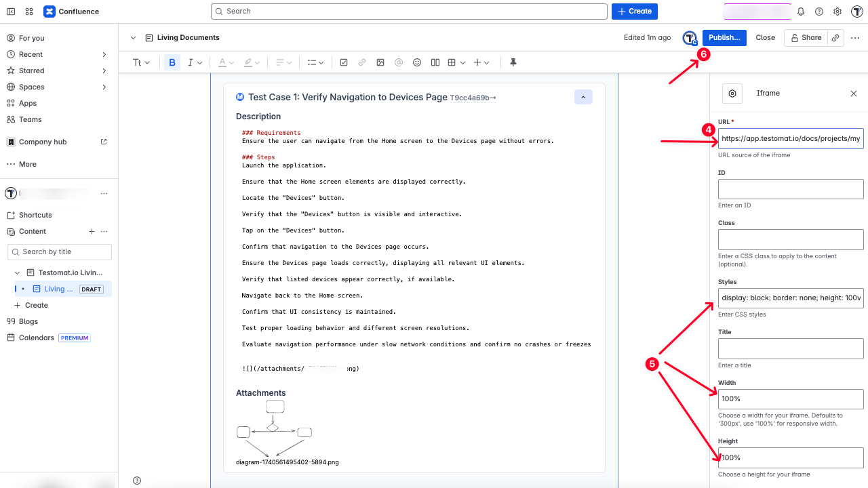Viewport: 868px width, 488px height.
Task: Click the layouts (columns) icon in the toolbar
Action: click(435, 62)
